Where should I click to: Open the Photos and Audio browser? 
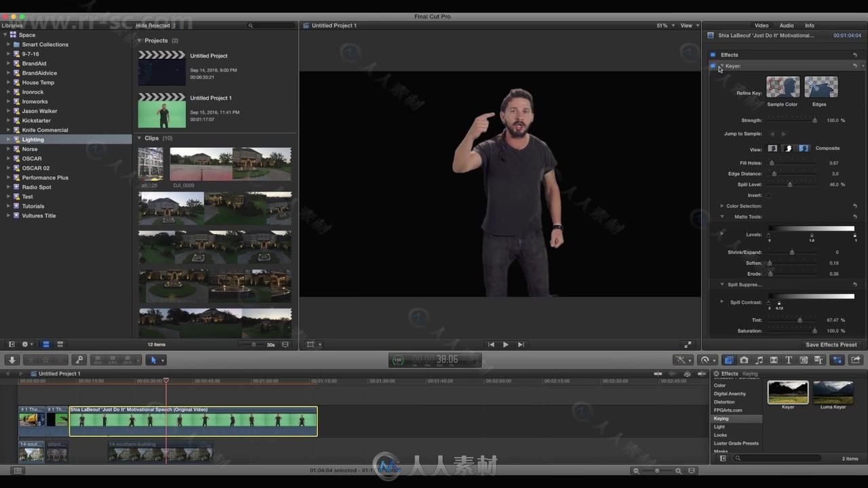[744, 360]
